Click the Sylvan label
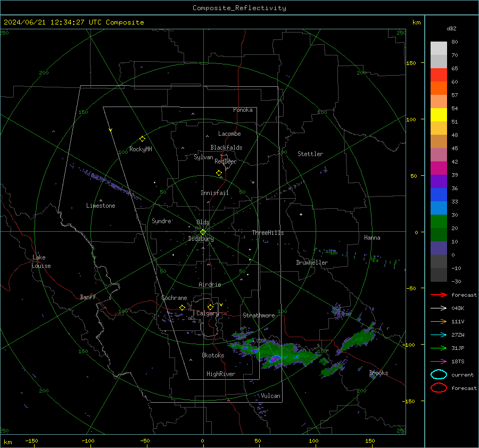479x448 pixels. [x=203, y=157]
